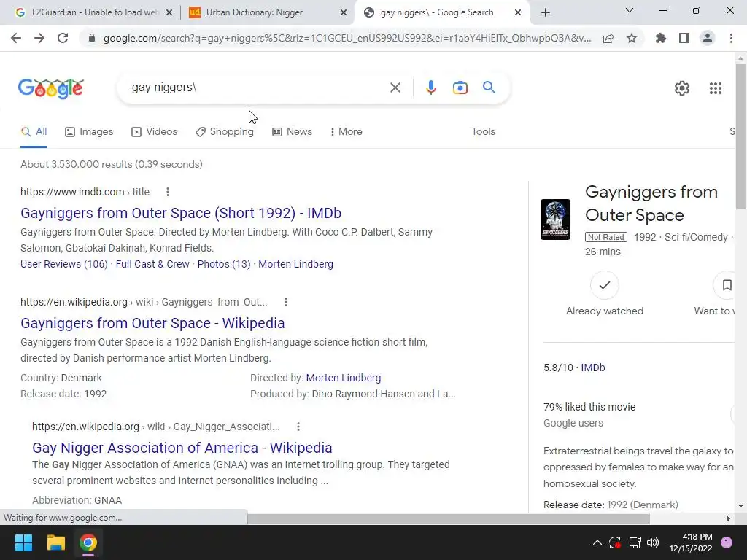Click the taskbar clock showing 4:18 PM

pos(690,542)
